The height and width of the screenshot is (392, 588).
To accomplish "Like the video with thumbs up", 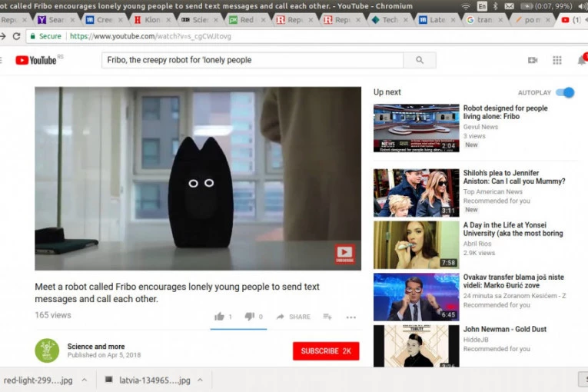I will click(220, 317).
